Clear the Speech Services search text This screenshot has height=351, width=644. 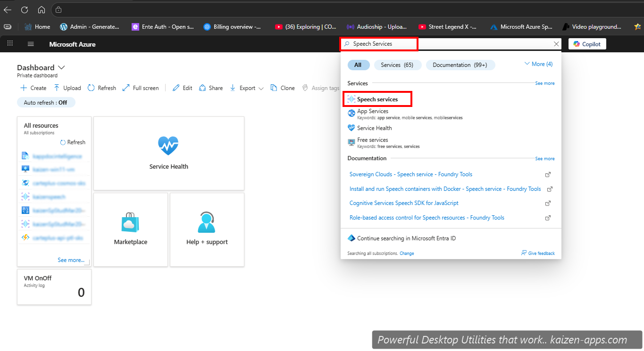pos(556,43)
